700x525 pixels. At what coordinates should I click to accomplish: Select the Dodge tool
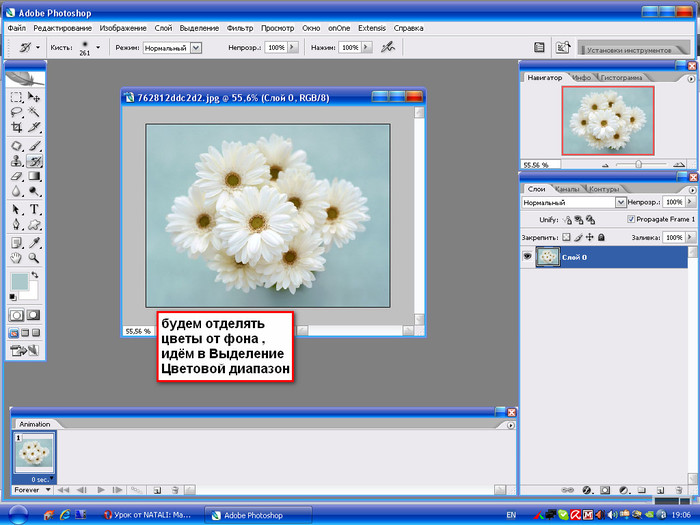tap(34, 192)
